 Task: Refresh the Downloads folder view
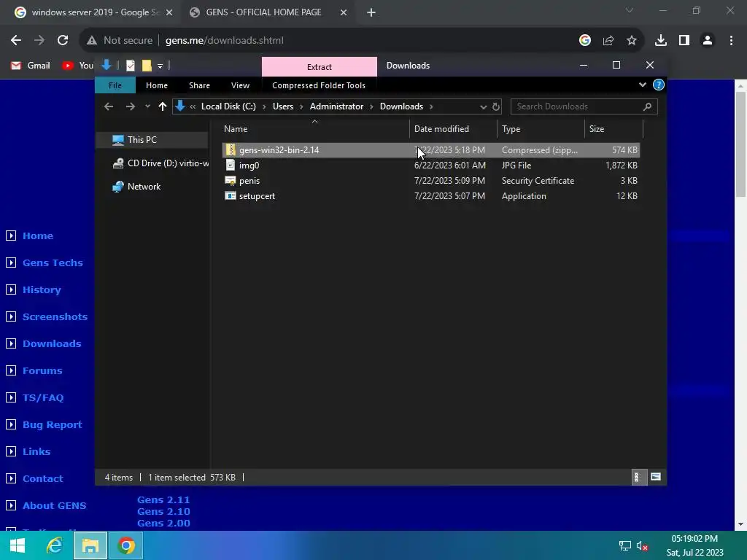click(x=496, y=106)
